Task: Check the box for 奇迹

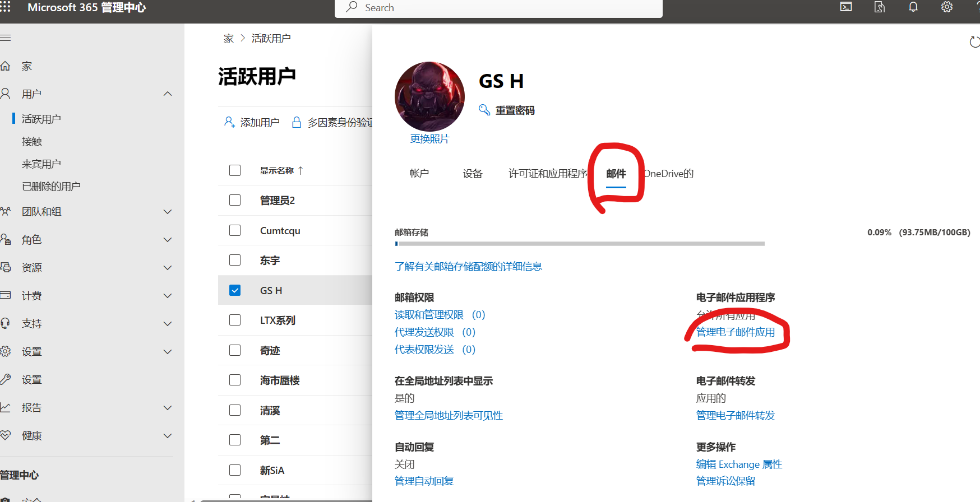Action: pos(235,350)
